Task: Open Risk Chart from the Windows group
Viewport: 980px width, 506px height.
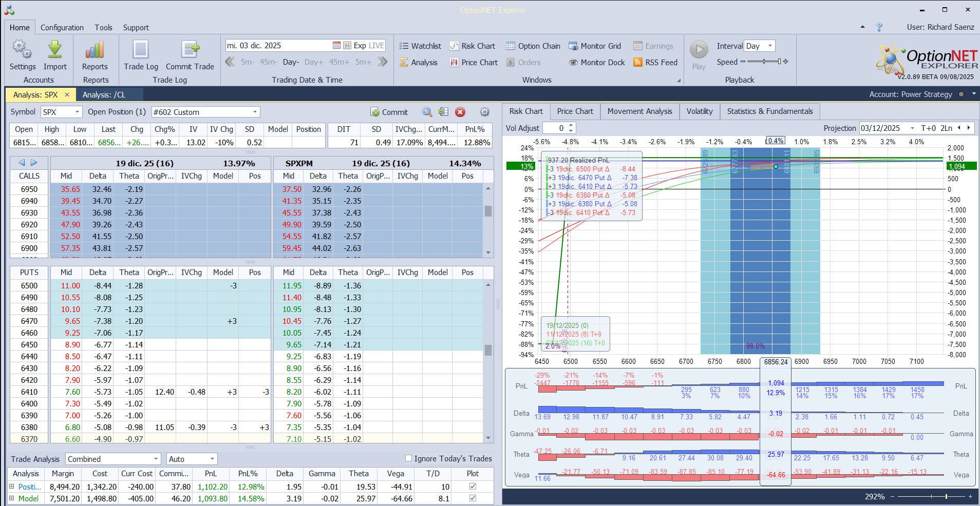Action: click(473, 46)
